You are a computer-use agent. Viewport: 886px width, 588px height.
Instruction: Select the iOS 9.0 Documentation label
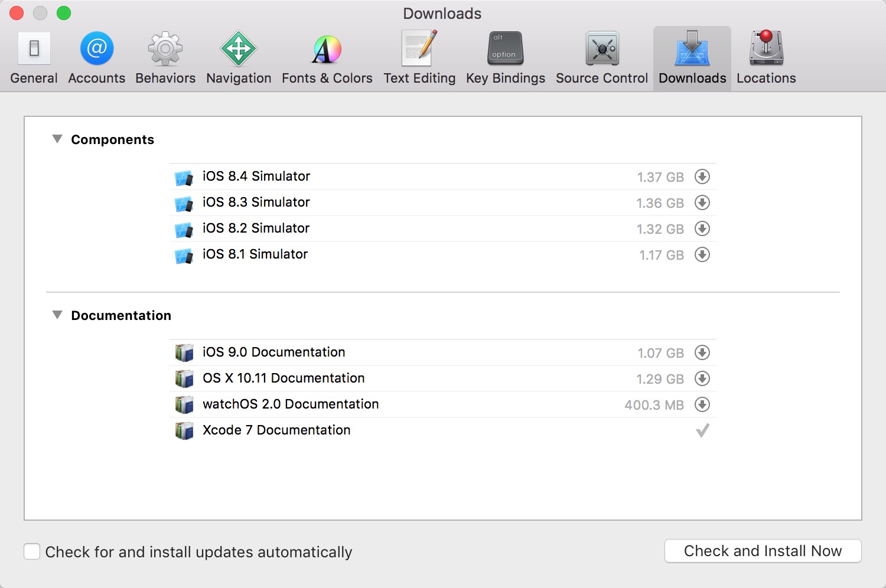point(274,352)
